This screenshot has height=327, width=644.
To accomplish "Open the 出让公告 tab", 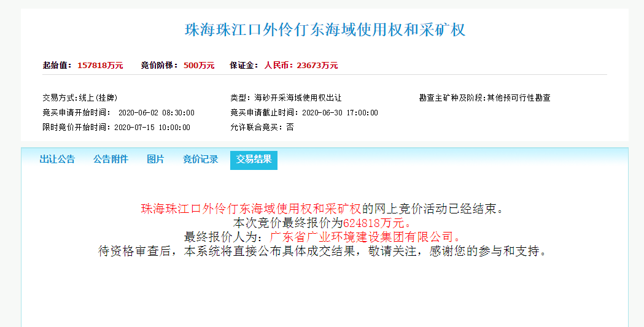I will click(x=57, y=160).
